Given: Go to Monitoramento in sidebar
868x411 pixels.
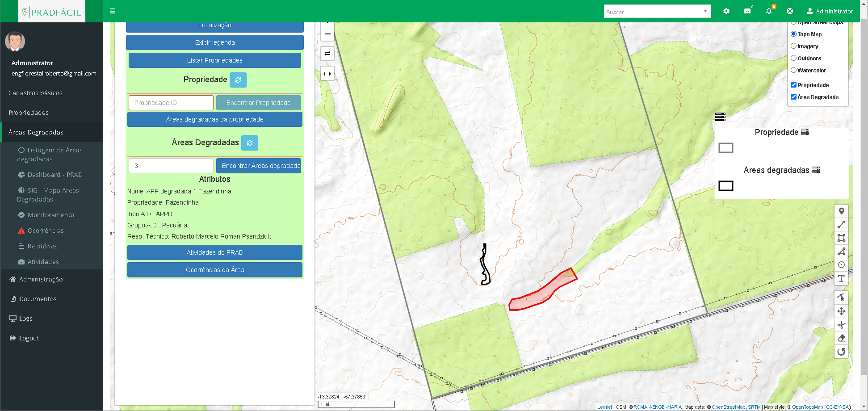Looking at the screenshot, I should click(50, 215).
